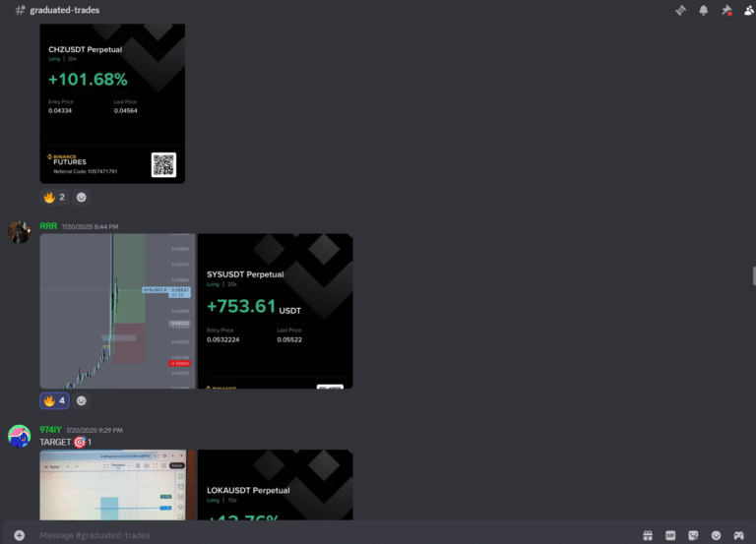This screenshot has width=756, height=544.
Task: Open SYSUSDT price chart image
Action: coord(116,311)
